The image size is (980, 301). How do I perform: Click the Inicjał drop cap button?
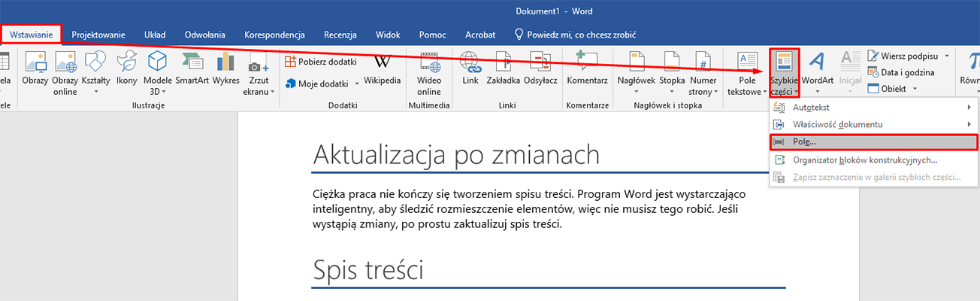pyautogui.click(x=850, y=71)
